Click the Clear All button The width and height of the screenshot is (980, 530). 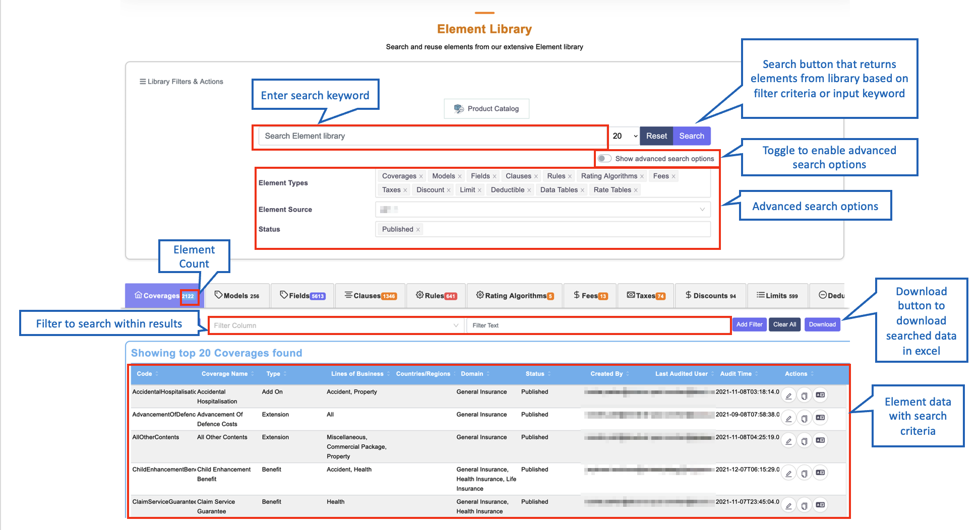785,324
